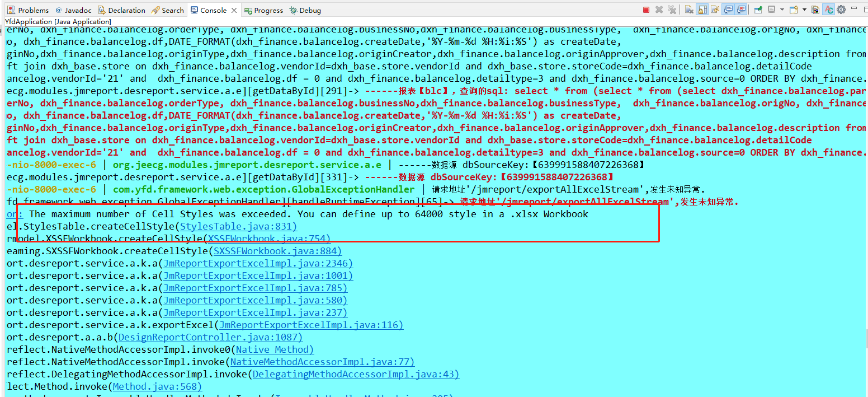Toggle show console when standard out changes
This screenshot has width=868, height=397.
(x=728, y=10)
